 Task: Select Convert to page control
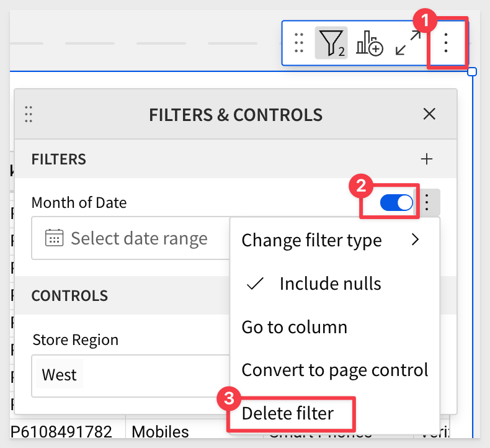(334, 370)
